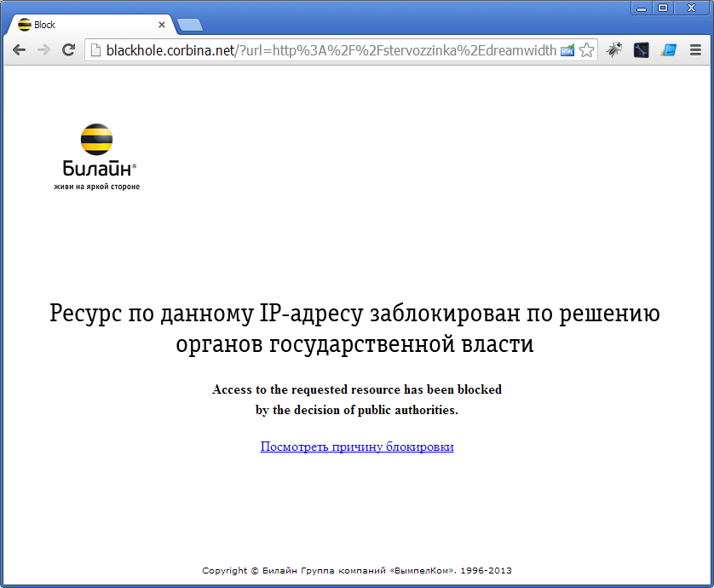Click the Beeline favicon on the tab
714x588 pixels.
coord(24,25)
